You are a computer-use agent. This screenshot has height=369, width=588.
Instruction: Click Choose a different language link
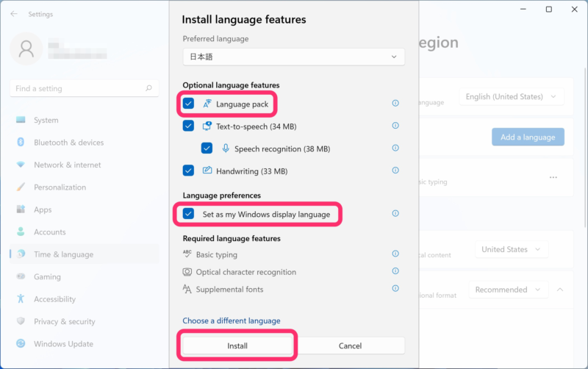tap(232, 320)
